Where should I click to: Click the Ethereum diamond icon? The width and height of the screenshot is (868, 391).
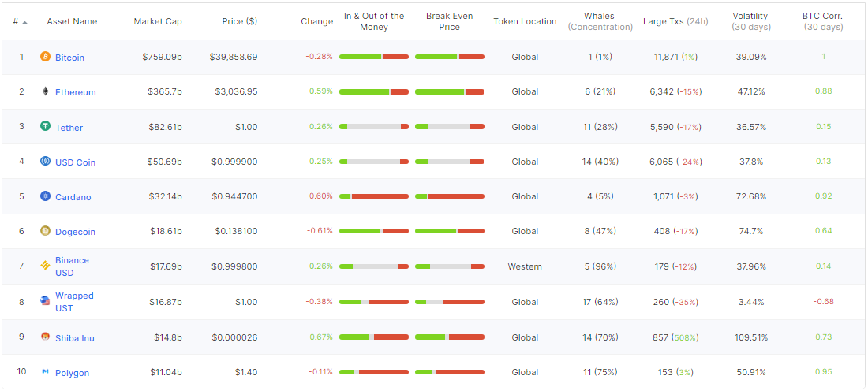coord(46,91)
